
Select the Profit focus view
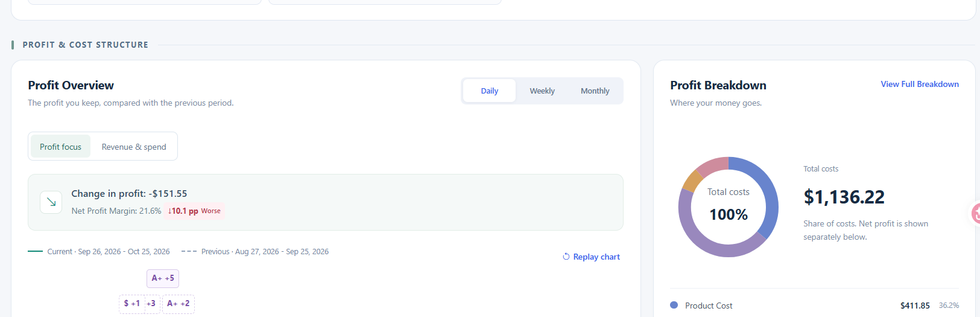coord(60,147)
